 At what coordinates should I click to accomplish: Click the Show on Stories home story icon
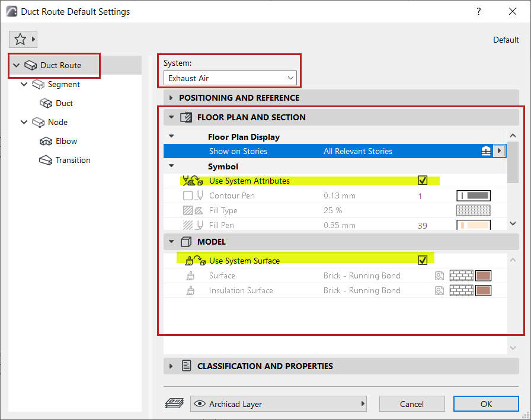[486, 150]
